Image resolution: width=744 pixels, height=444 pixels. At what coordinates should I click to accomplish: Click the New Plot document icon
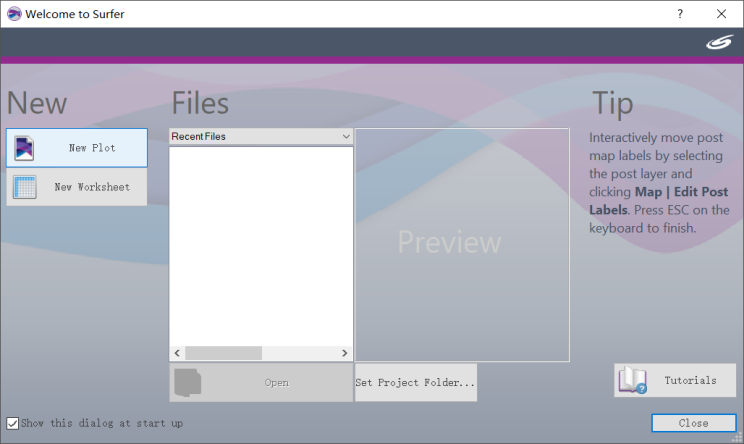tap(24, 148)
